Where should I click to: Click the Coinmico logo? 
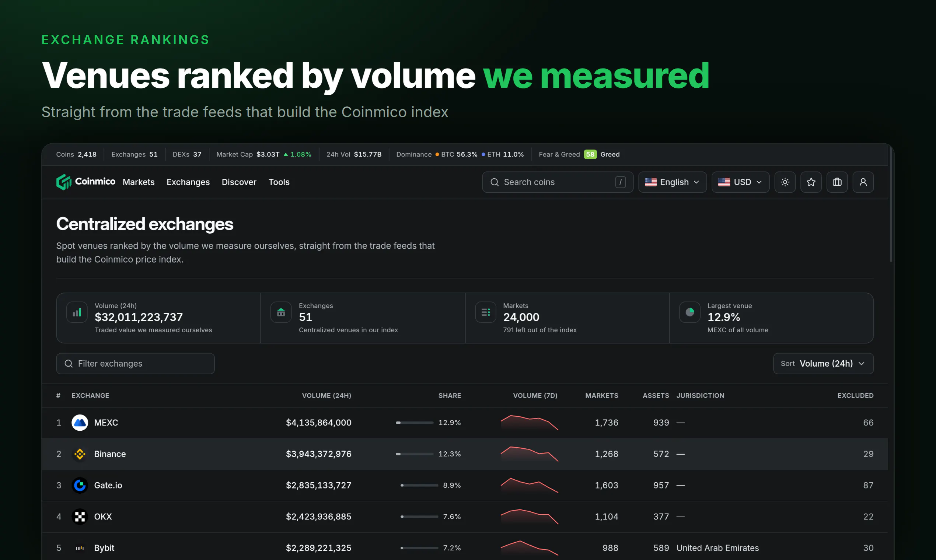pos(85,182)
